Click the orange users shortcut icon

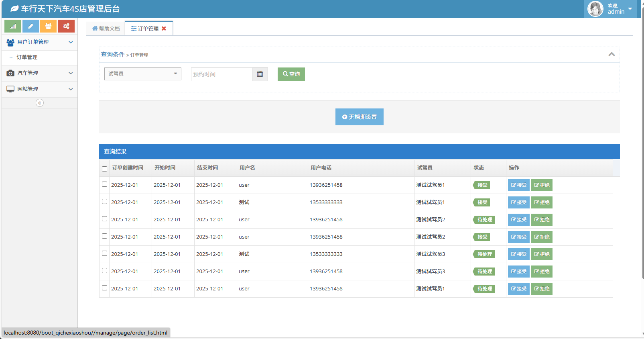48,26
